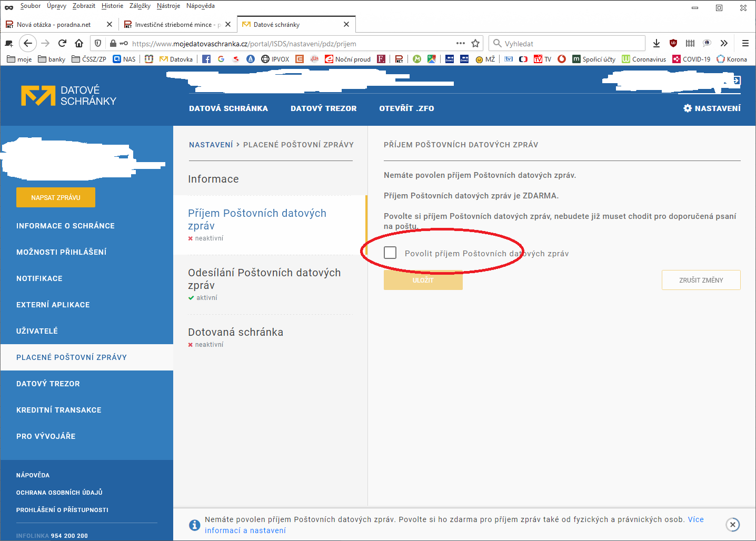Screen dimensions: 756x541
Task: Go to DATOVÁ SCHRÁNKA section
Action: point(228,108)
